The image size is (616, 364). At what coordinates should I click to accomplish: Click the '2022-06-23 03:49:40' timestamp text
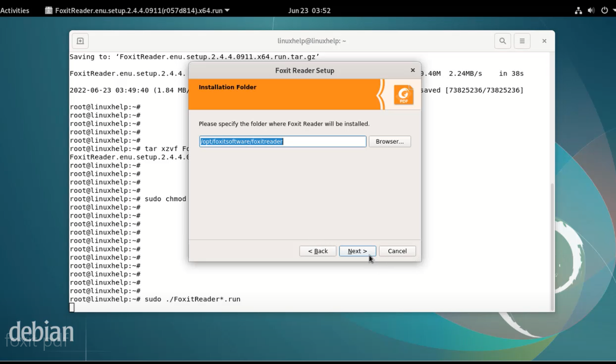click(x=109, y=90)
